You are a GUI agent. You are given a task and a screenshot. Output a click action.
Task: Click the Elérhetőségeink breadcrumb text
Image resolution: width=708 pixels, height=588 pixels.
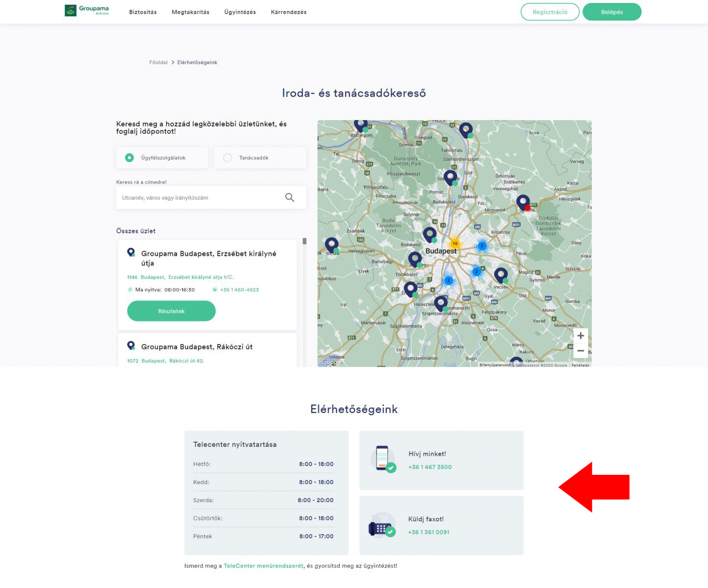(197, 62)
